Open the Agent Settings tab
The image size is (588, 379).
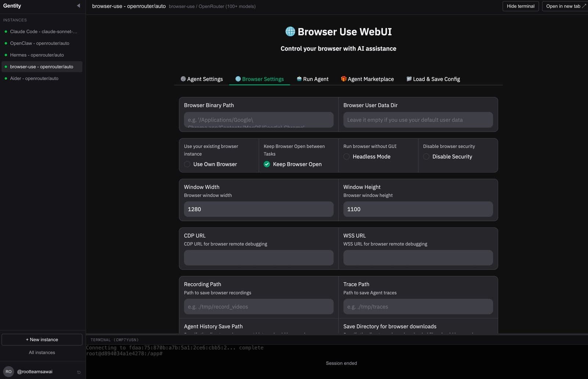click(202, 79)
